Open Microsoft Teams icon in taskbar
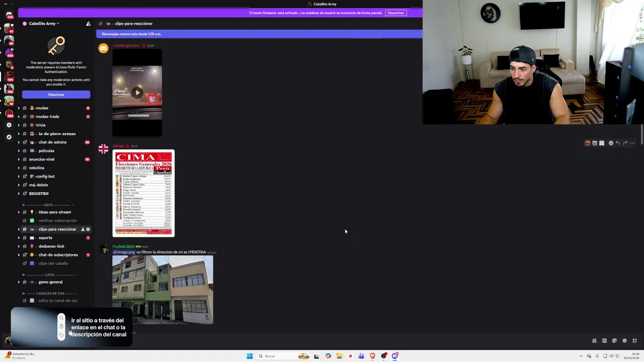Image resolution: width=644 pixels, height=362 pixels. pyautogui.click(x=361, y=356)
